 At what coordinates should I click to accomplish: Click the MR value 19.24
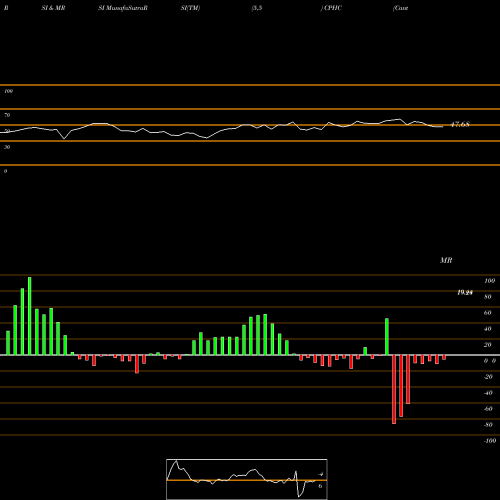(x=465, y=293)
